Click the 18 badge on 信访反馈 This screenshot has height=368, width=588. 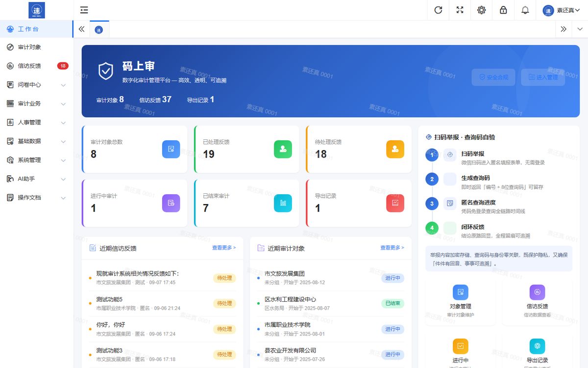point(63,66)
